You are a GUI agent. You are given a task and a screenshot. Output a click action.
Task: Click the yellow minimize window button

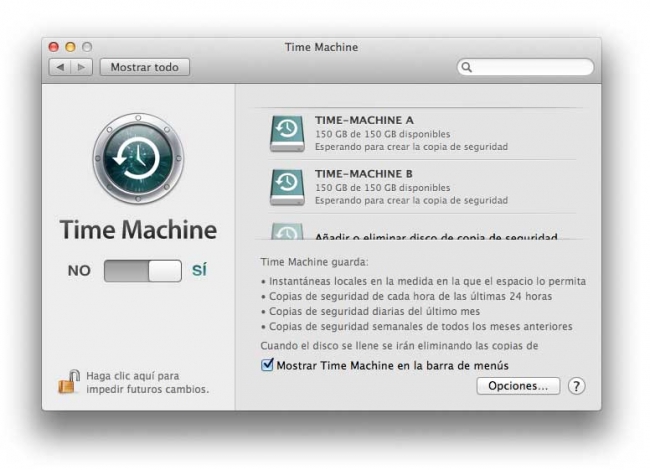point(70,47)
